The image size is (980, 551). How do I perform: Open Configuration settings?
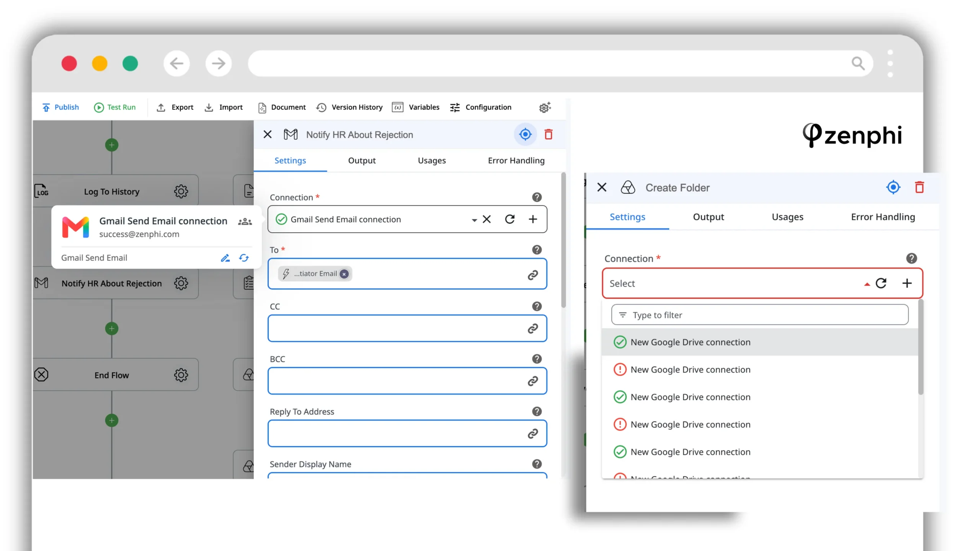tap(481, 107)
